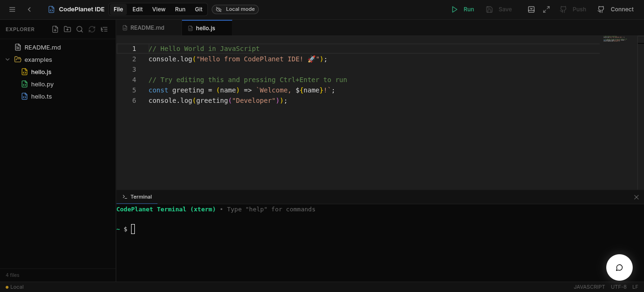Viewport: 644px width, 292px height.
Task: Click the hello.py file icon in Explorer
Action: coord(25,84)
